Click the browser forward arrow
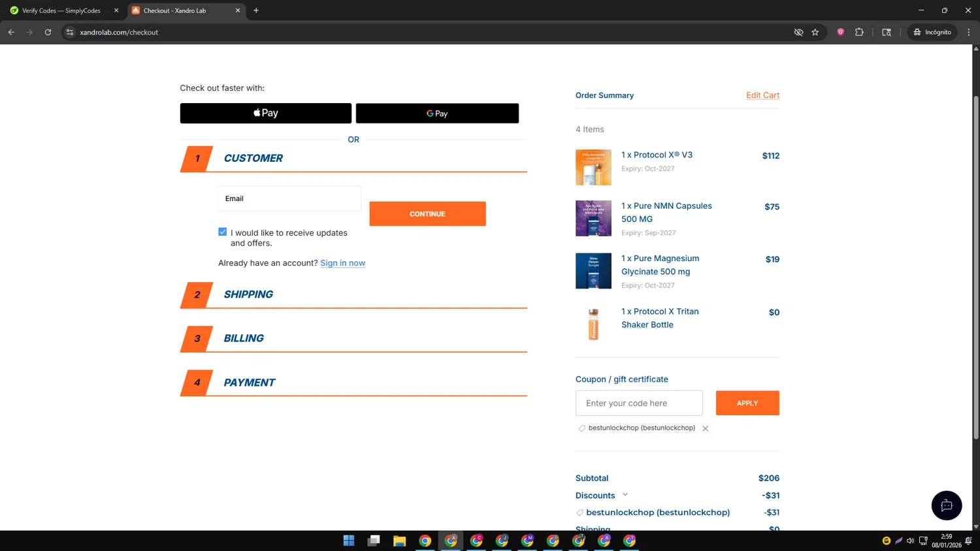 29,32
